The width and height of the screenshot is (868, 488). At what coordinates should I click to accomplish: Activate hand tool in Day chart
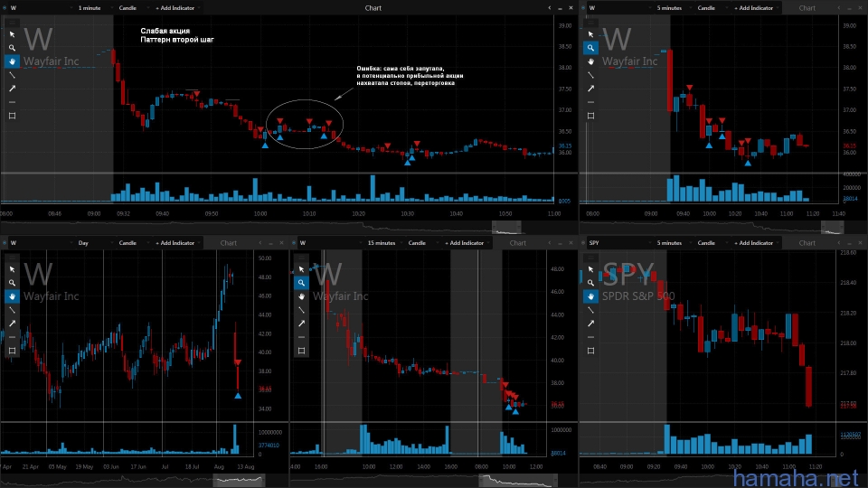[x=12, y=296]
